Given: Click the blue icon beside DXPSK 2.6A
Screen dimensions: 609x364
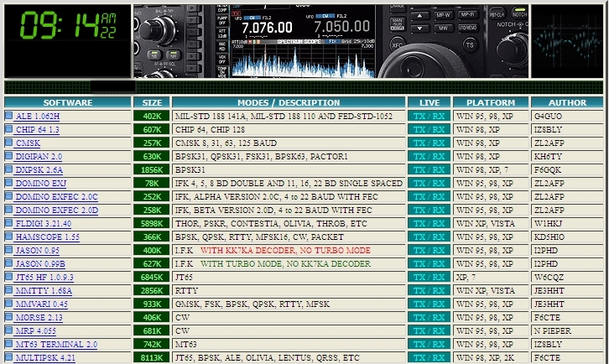Looking at the screenshot, I should tap(8, 169).
